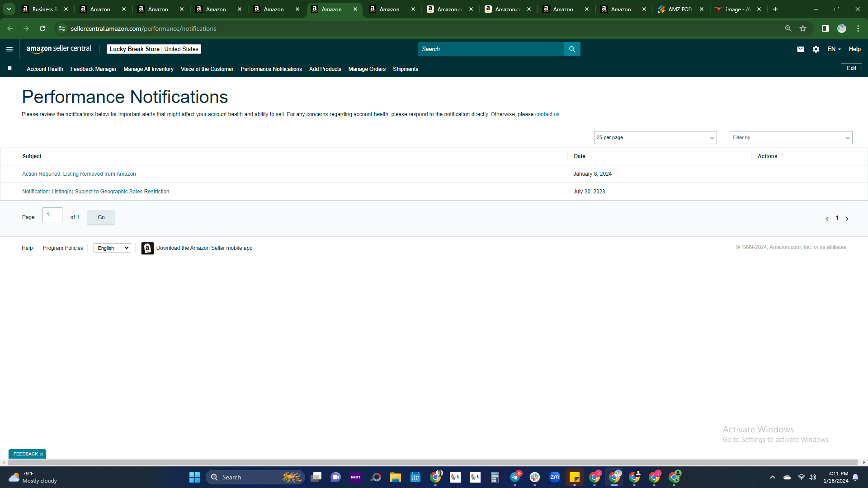The image size is (868, 488).
Task: Open the Chrome profile avatar
Action: click(842, 28)
